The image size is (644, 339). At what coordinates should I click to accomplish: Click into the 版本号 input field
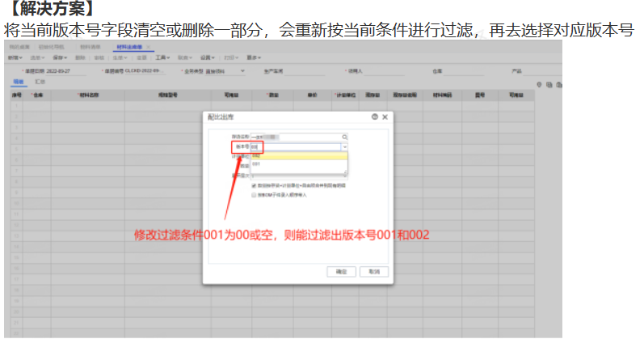[296, 147]
